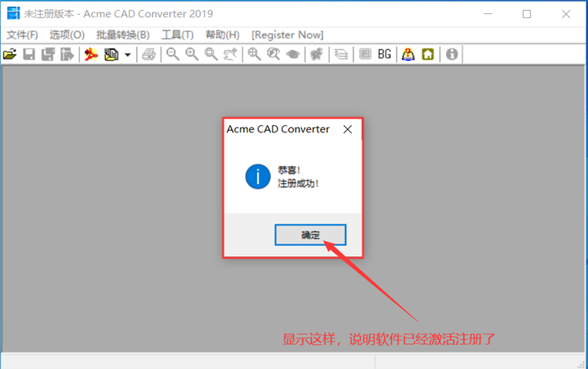Open the 批量转换(B) menu
Screen dimensions: 588x369
pyautogui.click(x=123, y=34)
